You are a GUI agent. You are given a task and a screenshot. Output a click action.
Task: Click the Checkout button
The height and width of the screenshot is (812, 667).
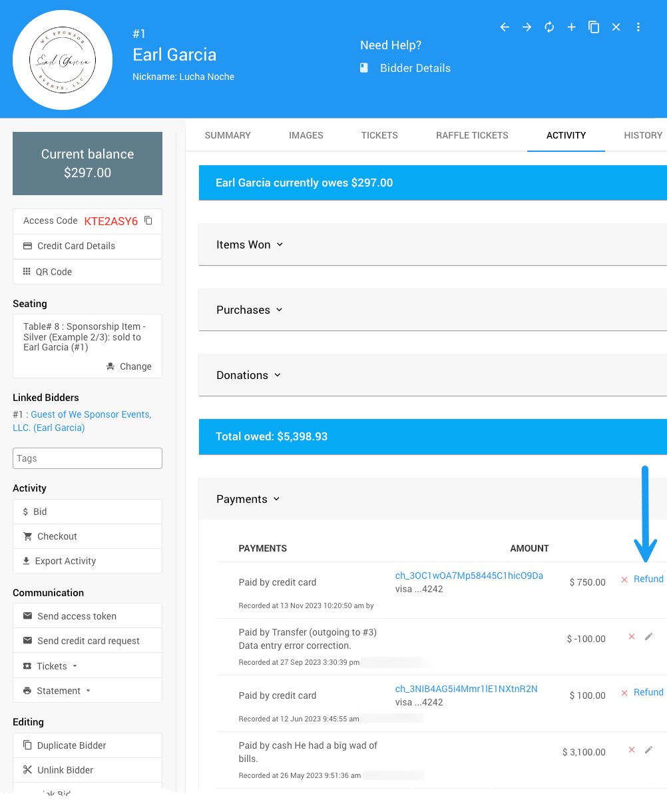point(57,536)
